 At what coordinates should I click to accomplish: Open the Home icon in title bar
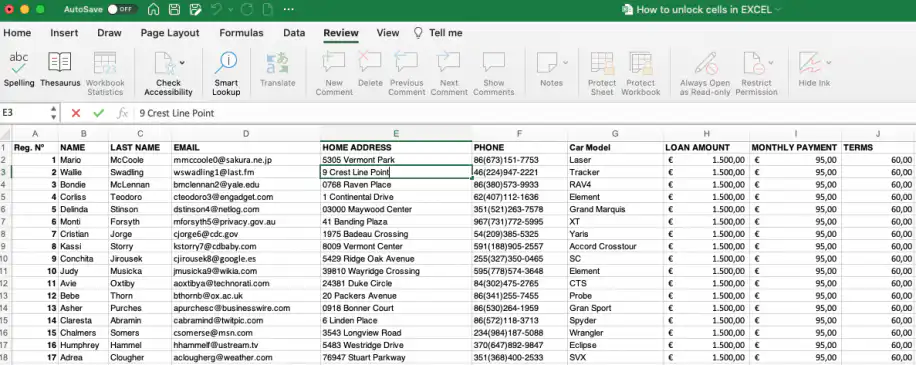coord(153,9)
